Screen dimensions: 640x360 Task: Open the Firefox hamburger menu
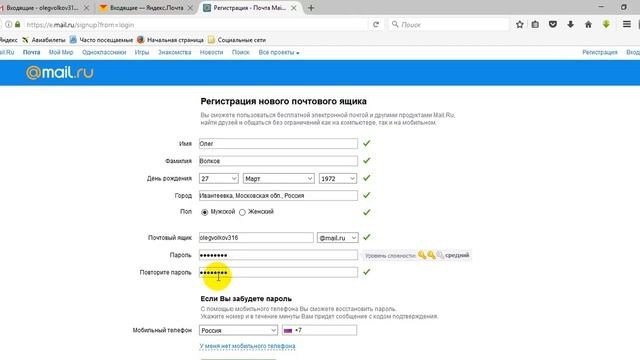(x=627, y=24)
